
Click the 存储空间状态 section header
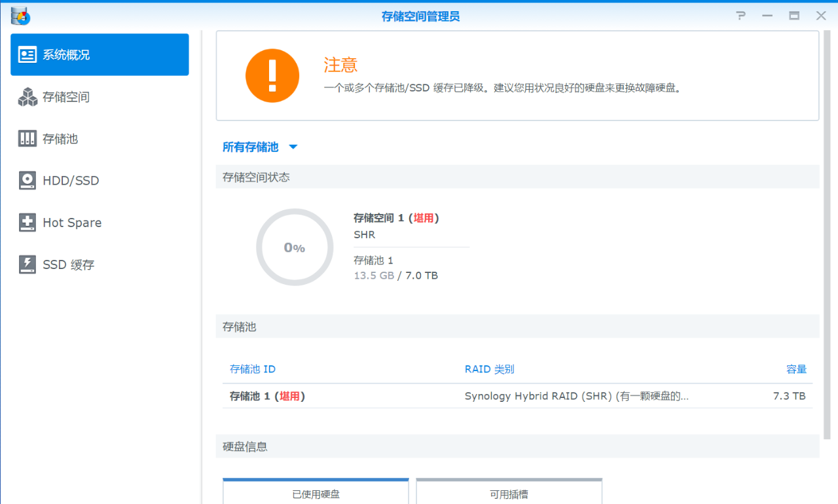pos(517,177)
